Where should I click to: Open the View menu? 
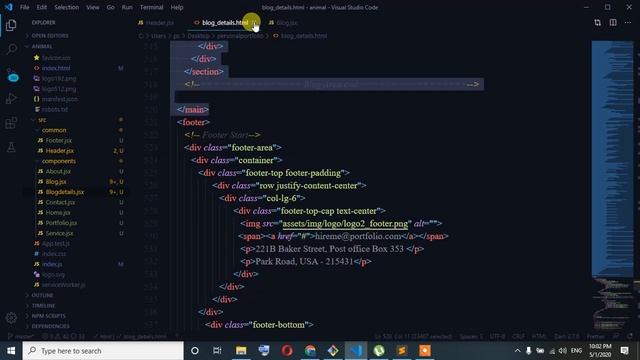coord(93,7)
